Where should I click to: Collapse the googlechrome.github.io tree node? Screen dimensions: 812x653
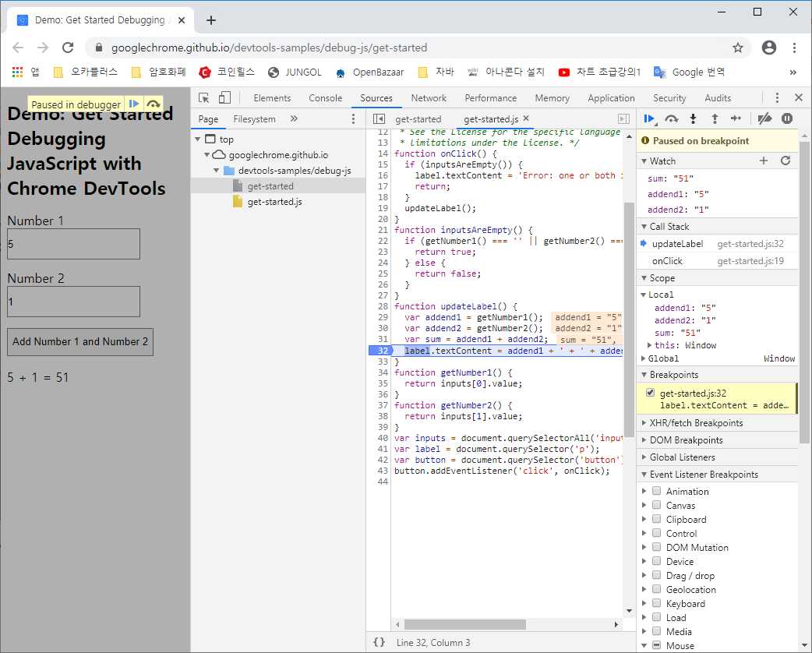(207, 155)
